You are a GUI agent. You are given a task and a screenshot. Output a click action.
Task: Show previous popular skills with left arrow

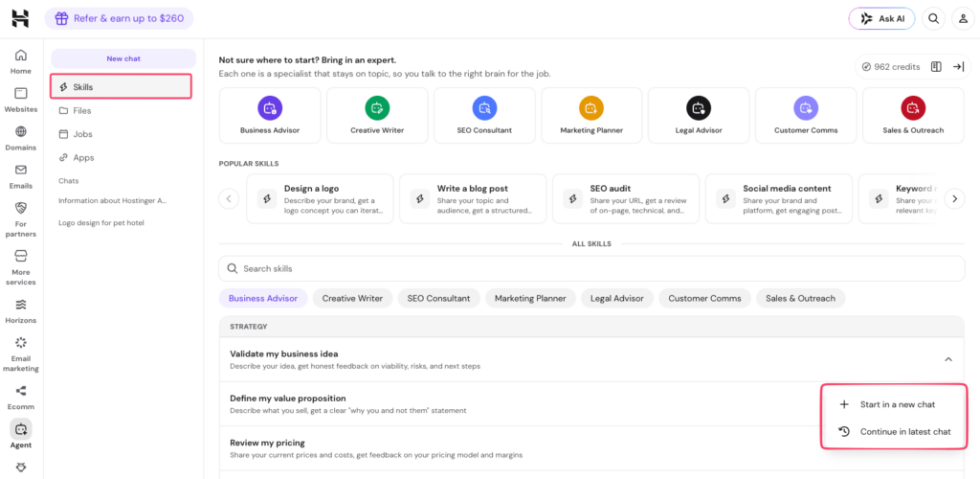click(229, 199)
